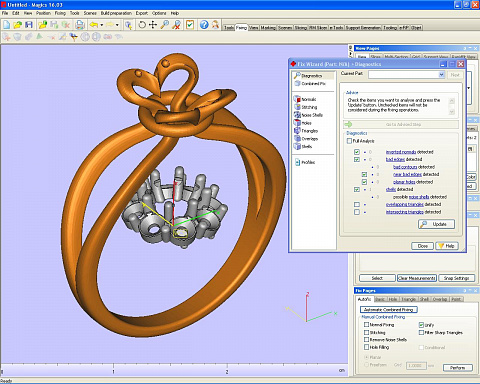The width and height of the screenshot is (480, 384).
Task: Click the blue Help question mark icon
Action: point(204,25)
